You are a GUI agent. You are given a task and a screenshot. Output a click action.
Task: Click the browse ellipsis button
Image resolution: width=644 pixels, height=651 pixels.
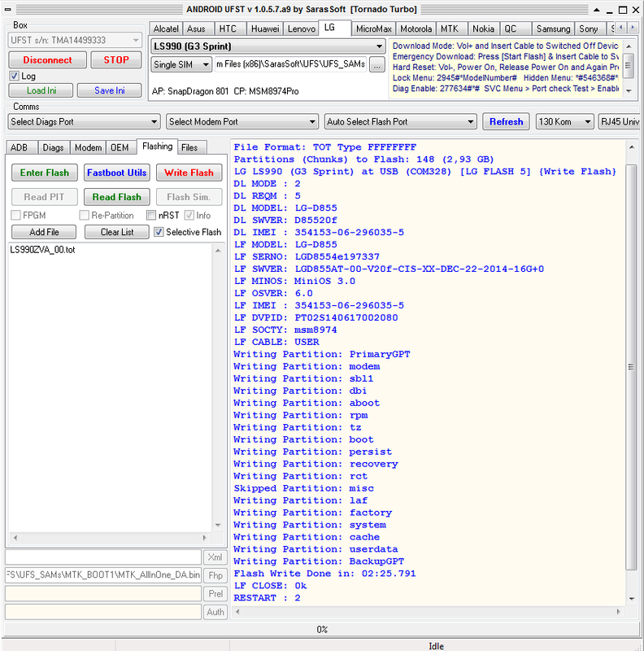pyautogui.click(x=376, y=65)
